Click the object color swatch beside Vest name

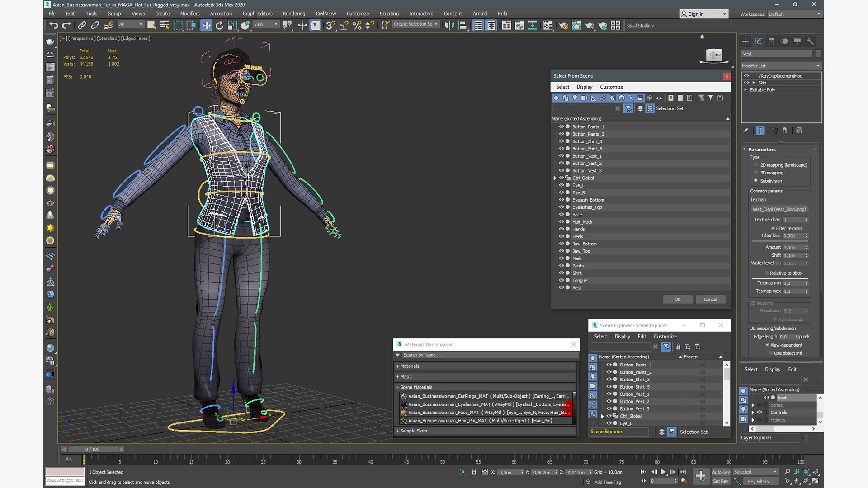tap(818, 54)
